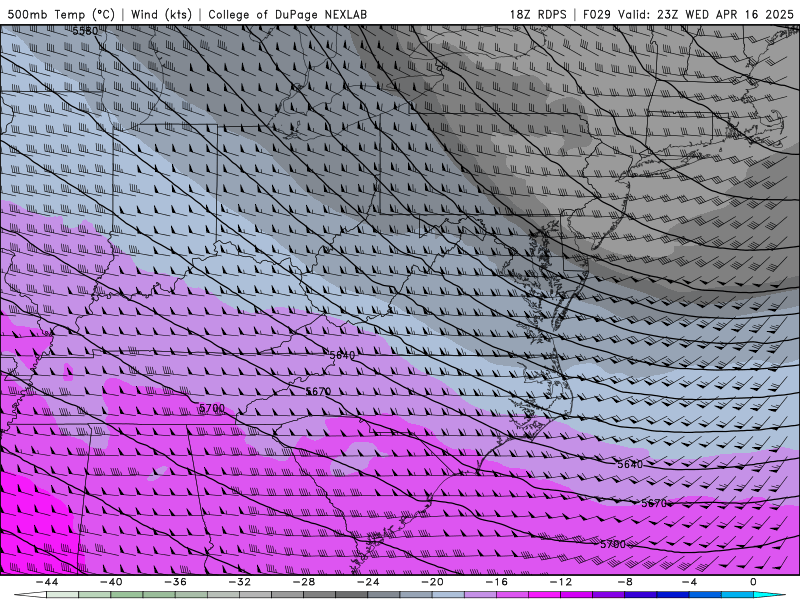Image resolution: width=800 pixels, height=600 pixels.
Task: Pick the cyan arrow end of color bar
Action: click(769, 595)
